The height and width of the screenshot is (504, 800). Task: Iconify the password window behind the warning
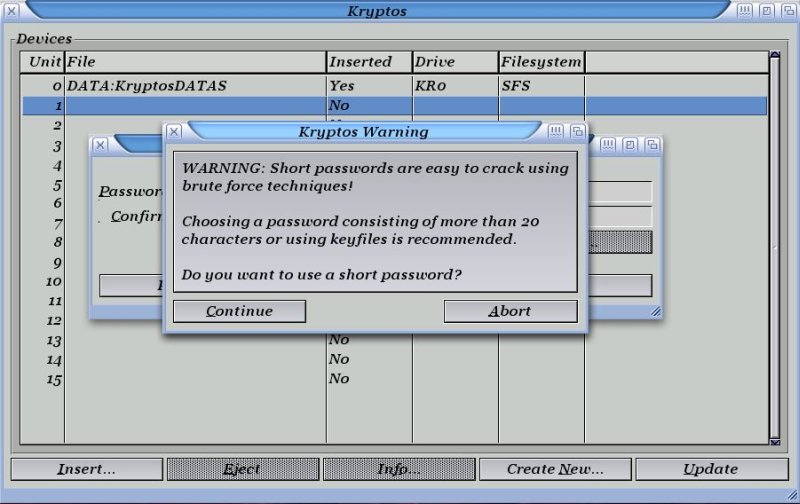[x=608, y=145]
